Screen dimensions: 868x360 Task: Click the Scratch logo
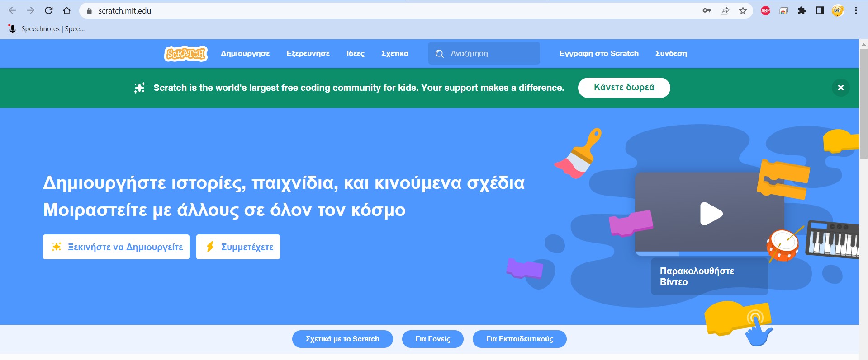186,53
